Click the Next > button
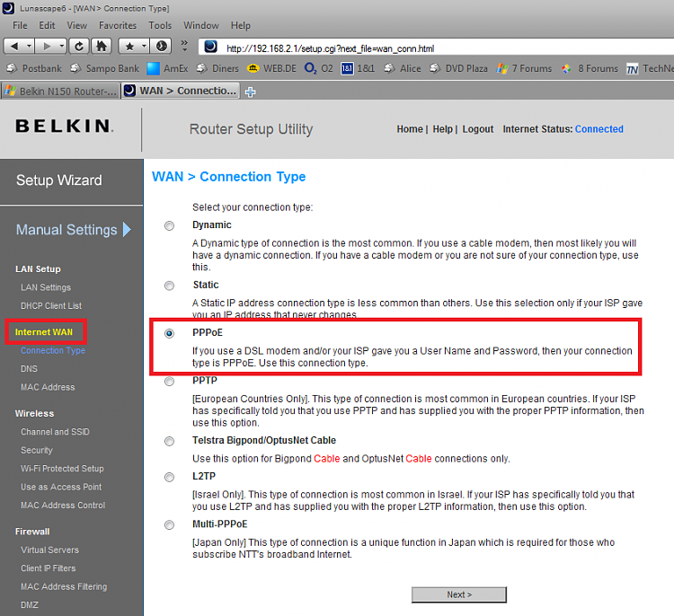This screenshot has width=674, height=616. (459, 594)
